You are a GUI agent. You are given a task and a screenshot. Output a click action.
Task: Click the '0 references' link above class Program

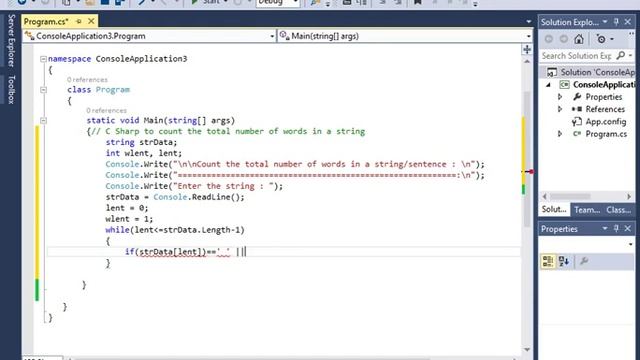tap(87, 80)
